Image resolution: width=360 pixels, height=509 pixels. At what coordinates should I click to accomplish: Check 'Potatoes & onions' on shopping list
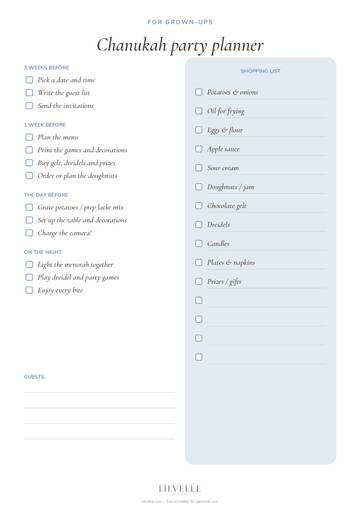click(x=199, y=92)
